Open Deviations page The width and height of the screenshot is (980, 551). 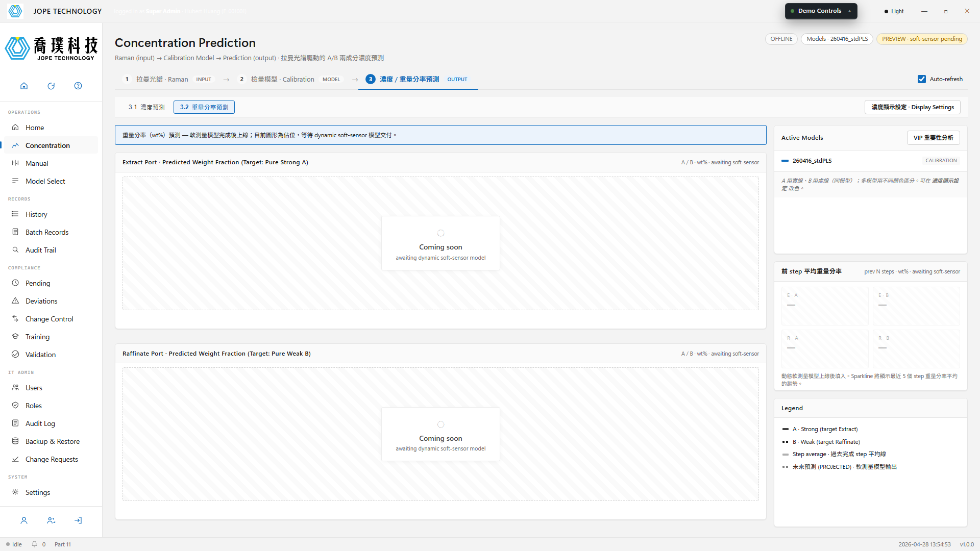[51, 301]
